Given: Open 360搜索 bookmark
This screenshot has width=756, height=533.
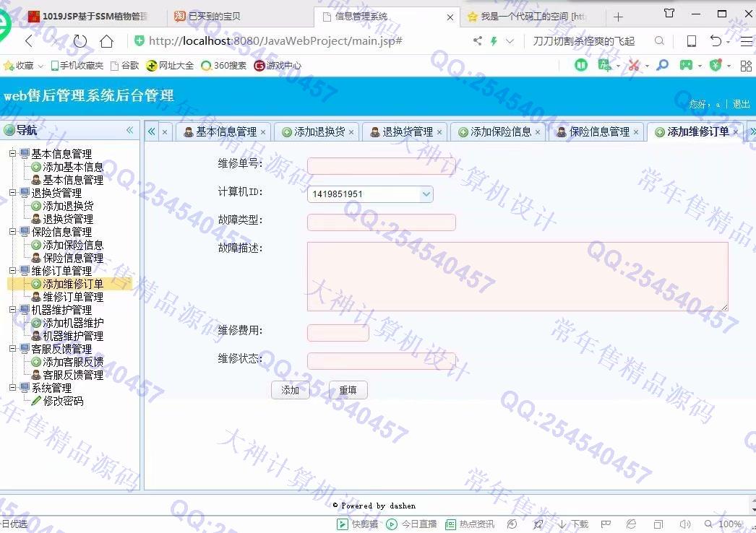Looking at the screenshot, I should [x=224, y=66].
